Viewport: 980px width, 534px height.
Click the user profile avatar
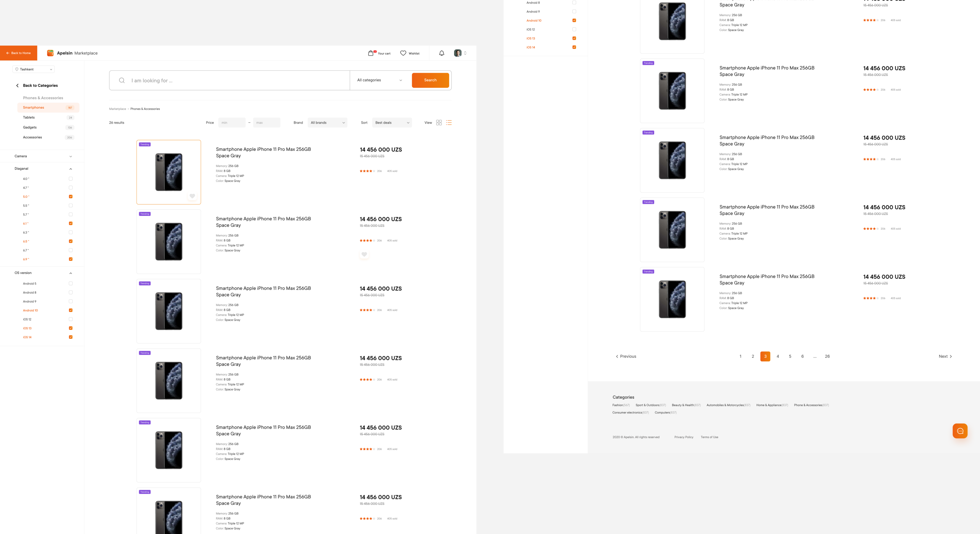(x=458, y=53)
